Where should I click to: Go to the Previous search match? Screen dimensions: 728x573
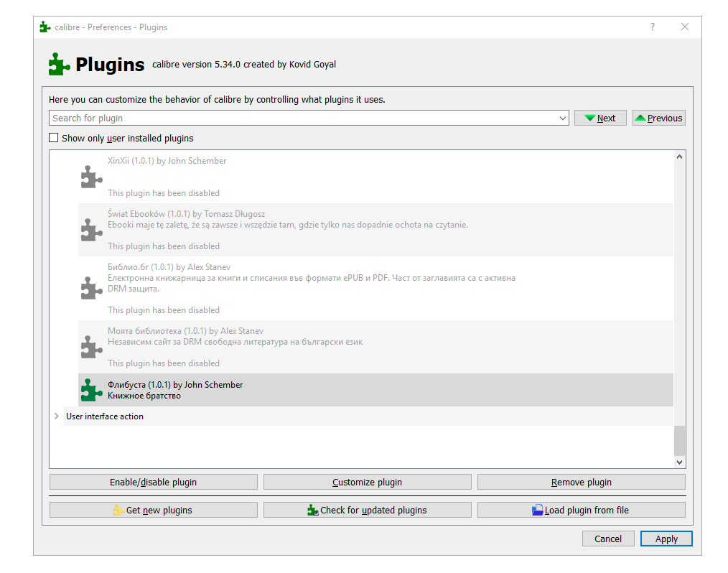point(658,118)
